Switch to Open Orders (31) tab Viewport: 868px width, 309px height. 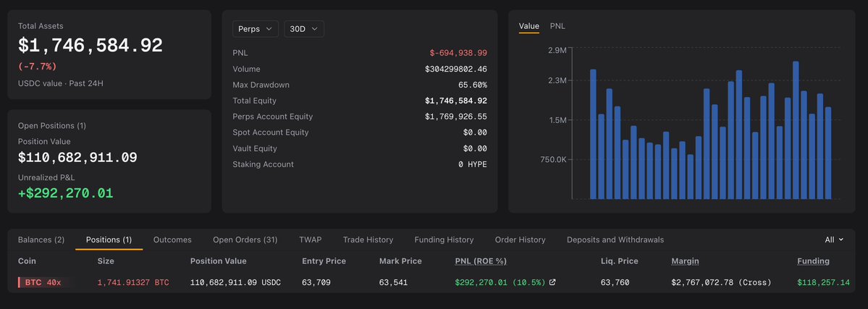(245, 240)
